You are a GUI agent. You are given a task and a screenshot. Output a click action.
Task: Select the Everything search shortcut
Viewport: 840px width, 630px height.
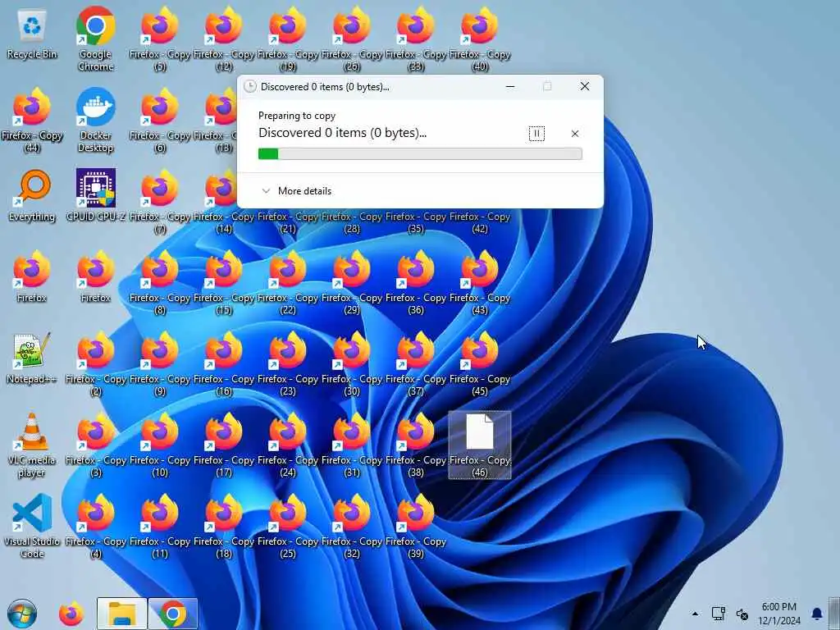tap(32, 197)
